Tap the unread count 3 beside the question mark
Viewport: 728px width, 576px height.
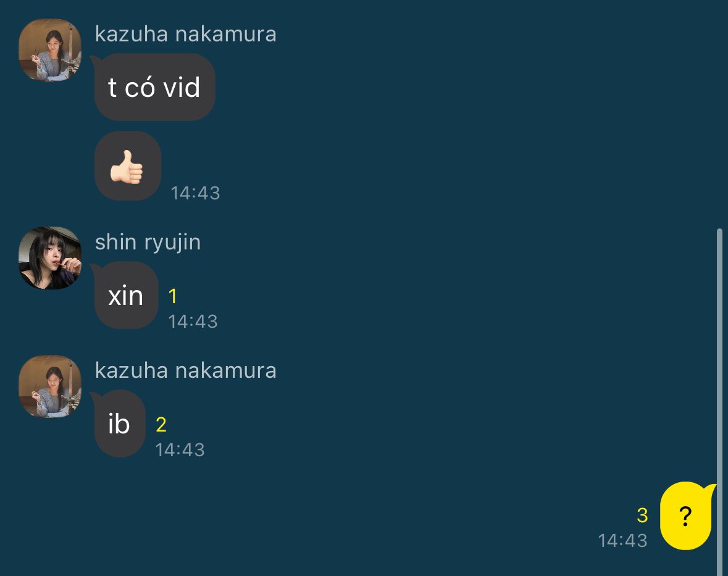tap(643, 515)
